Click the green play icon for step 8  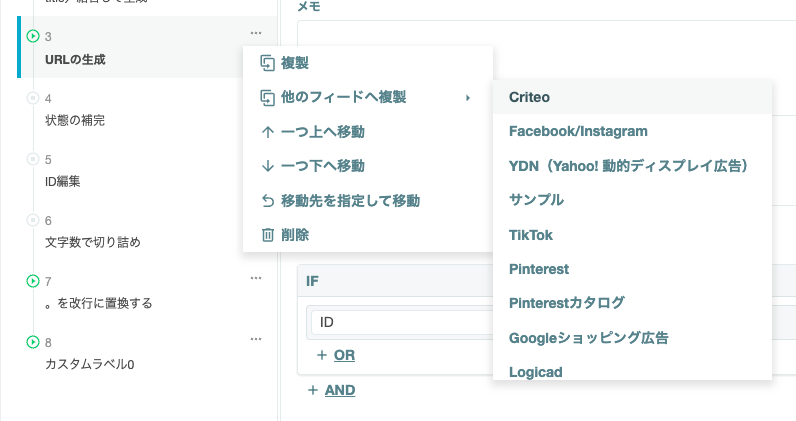32,342
